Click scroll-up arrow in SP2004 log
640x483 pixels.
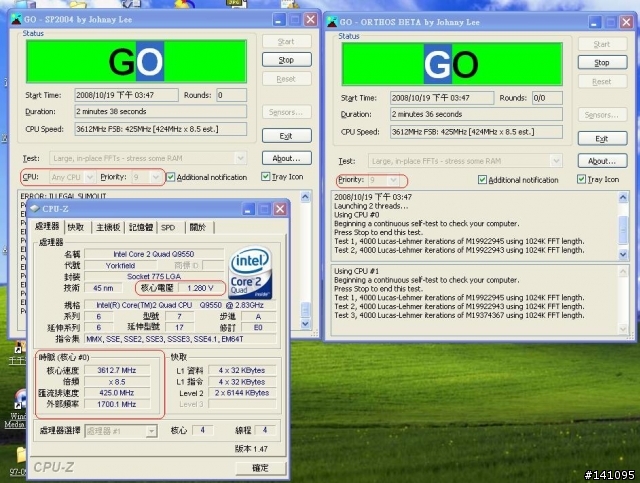[x=305, y=197]
